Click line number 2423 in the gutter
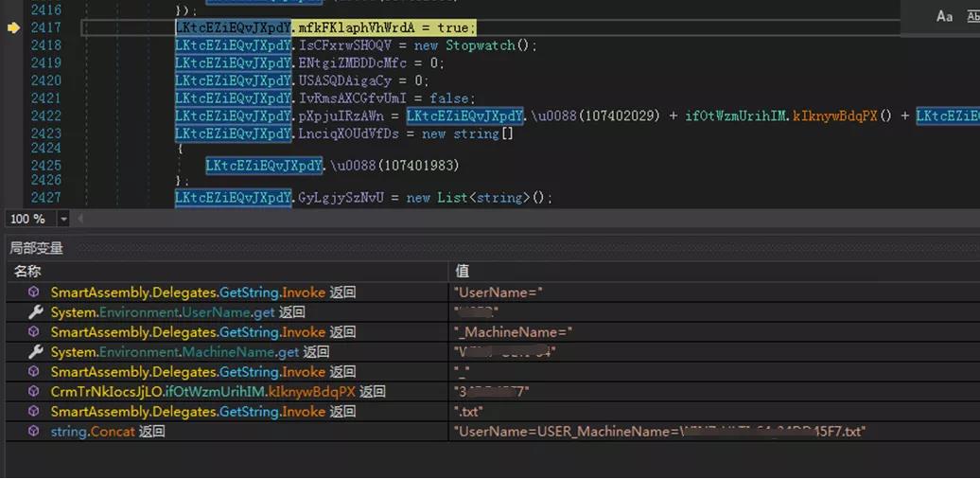Screen dimensions: 980x479 coord(45,133)
